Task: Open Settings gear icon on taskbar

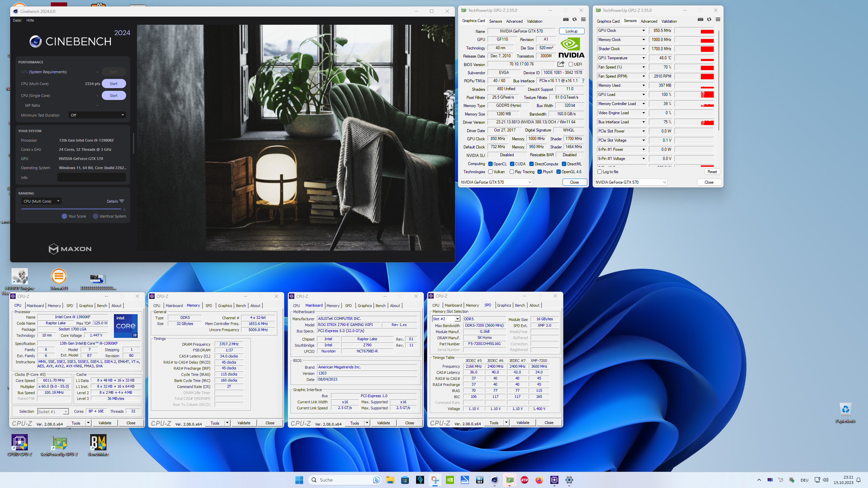Action: pyautogui.click(x=569, y=480)
